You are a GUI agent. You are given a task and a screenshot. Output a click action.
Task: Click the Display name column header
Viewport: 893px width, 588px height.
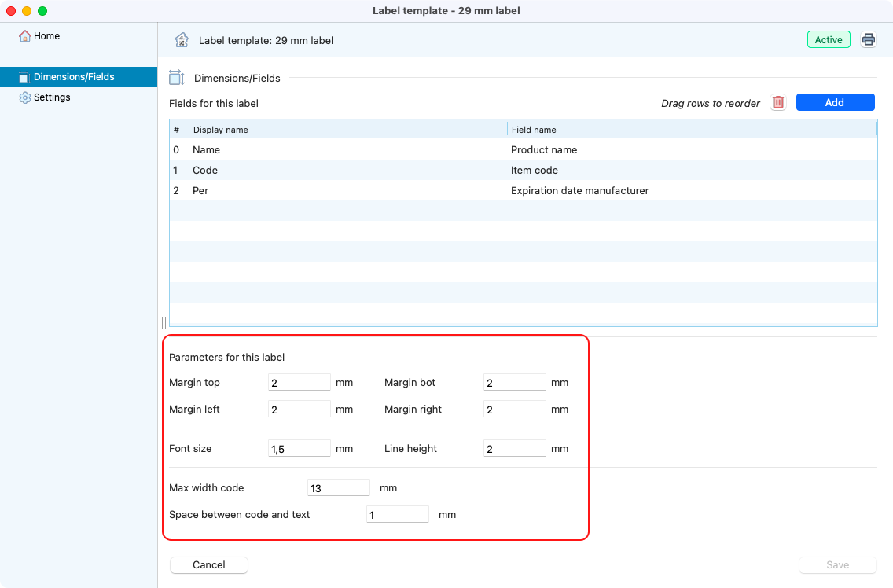point(348,130)
